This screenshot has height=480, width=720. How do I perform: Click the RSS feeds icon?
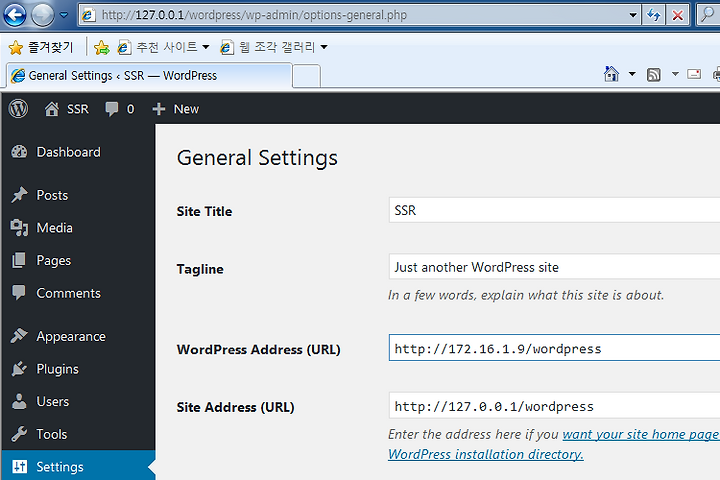click(x=653, y=74)
